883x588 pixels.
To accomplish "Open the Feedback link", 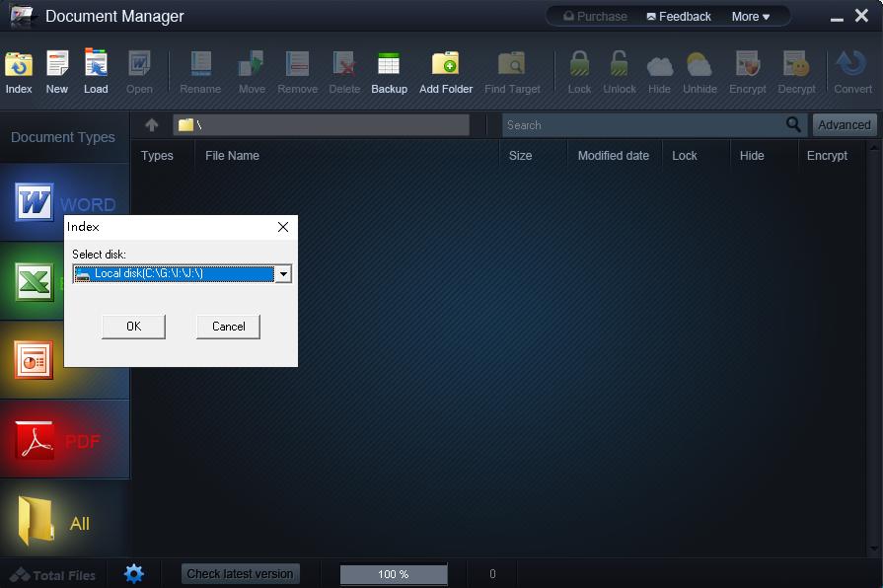I will click(x=679, y=17).
